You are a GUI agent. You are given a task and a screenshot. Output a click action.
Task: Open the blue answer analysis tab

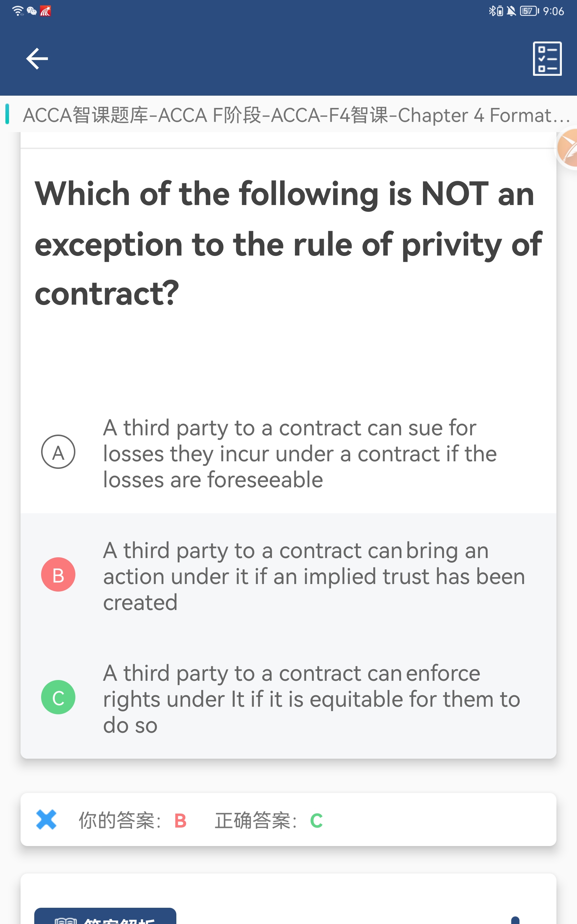coord(105,916)
